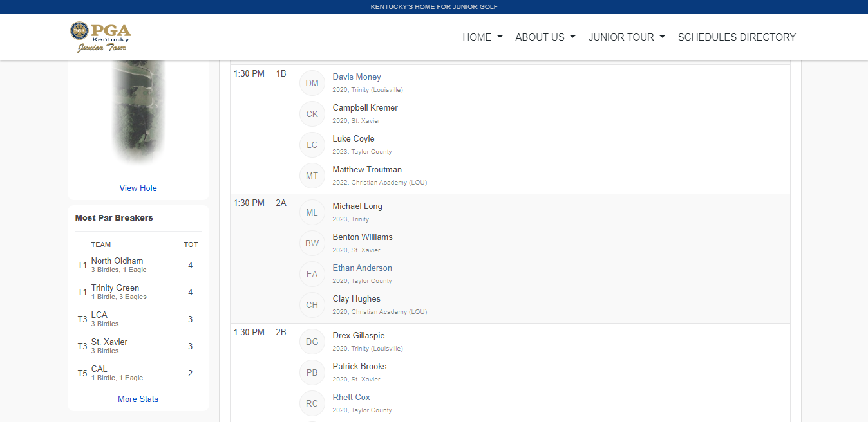Select the name Matthew Troutman
The height and width of the screenshot is (422, 868).
point(367,169)
